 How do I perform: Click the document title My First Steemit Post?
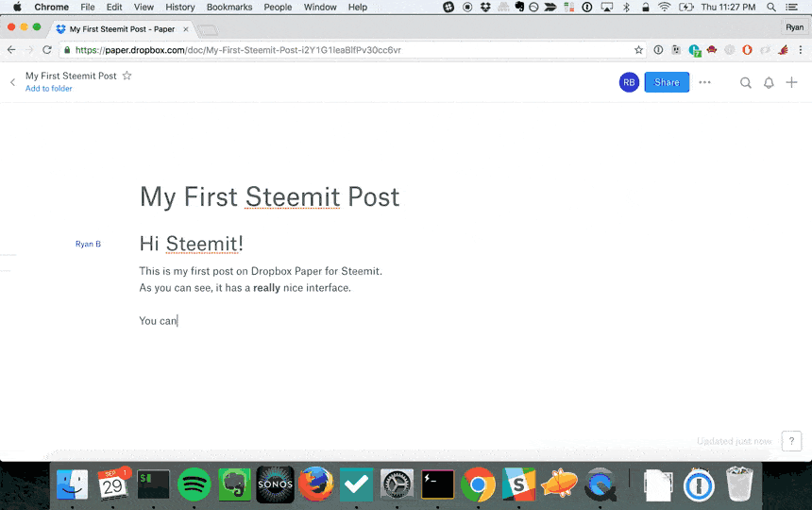(270, 197)
